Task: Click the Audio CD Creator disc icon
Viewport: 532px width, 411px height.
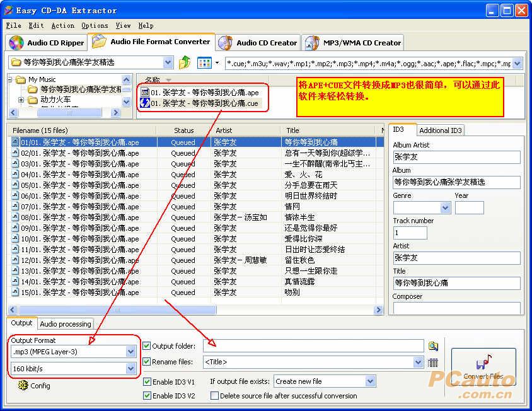Action: click(225, 43)
